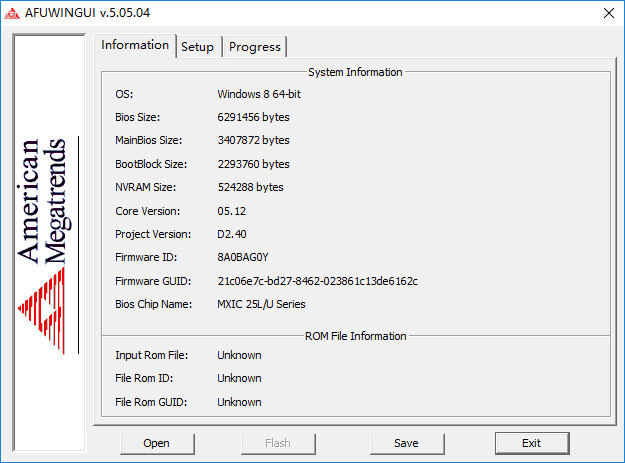Image resolution: width=625 pixels, height=463 pixels.
Task: Switch to the Setup tab
Action: (x=198, y=47)
